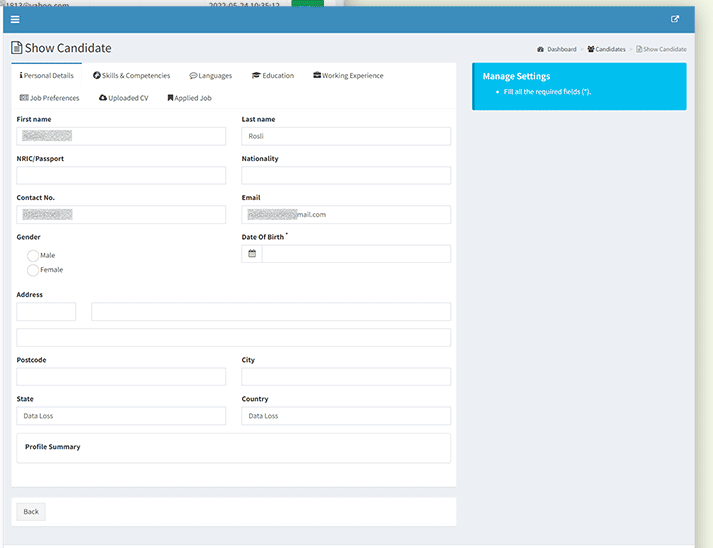Go to Dashboard breadcrumb link
The height and width of the screenshot is (548, 713).
point(557,49)
